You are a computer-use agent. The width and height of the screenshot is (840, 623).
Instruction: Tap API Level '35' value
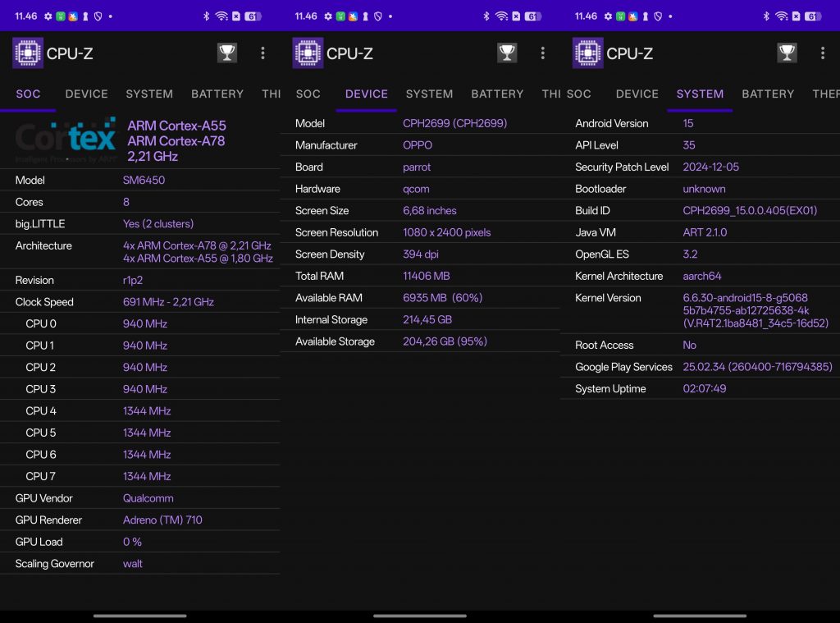[688, 145]
